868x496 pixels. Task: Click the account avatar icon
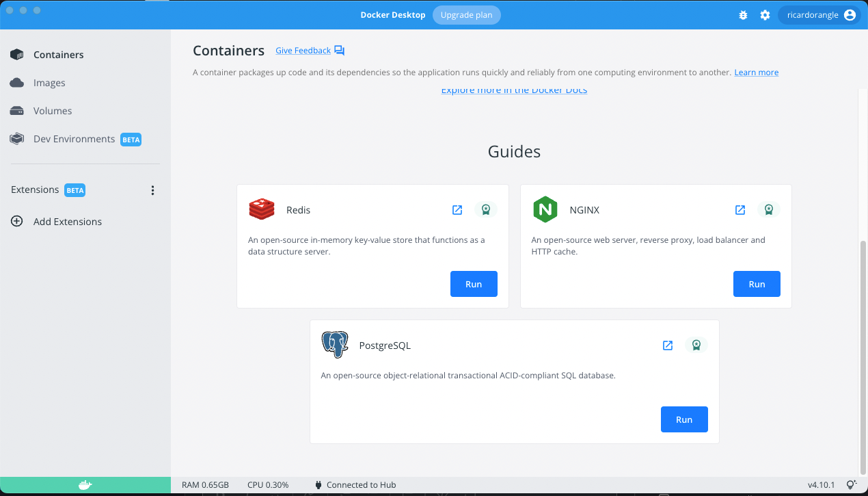click(850, 15)
